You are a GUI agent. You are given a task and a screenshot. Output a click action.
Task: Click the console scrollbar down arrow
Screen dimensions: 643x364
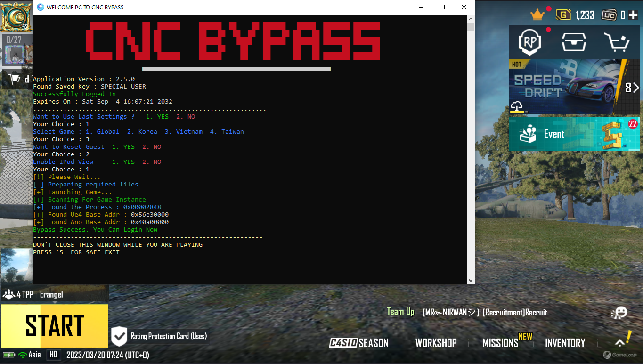pos(471,281)
